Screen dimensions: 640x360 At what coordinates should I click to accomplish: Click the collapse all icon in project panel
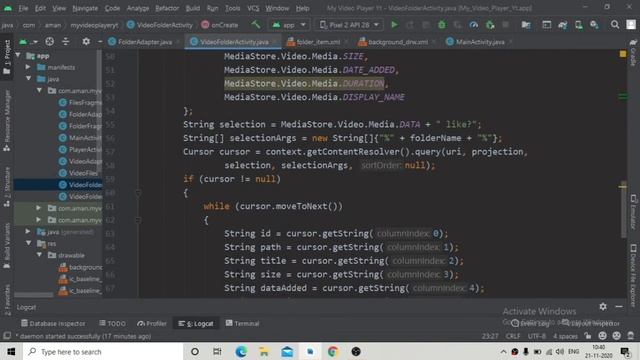(66, 41)
